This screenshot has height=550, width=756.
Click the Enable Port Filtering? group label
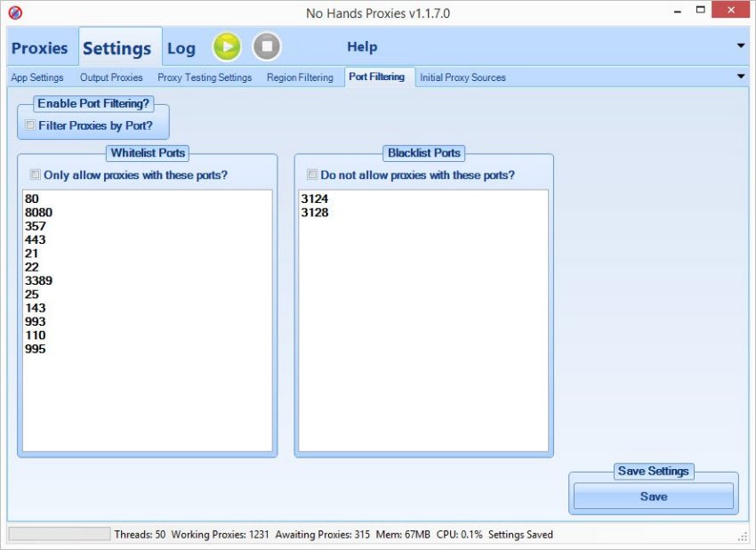pyautogui.click(x=93, y=103)
